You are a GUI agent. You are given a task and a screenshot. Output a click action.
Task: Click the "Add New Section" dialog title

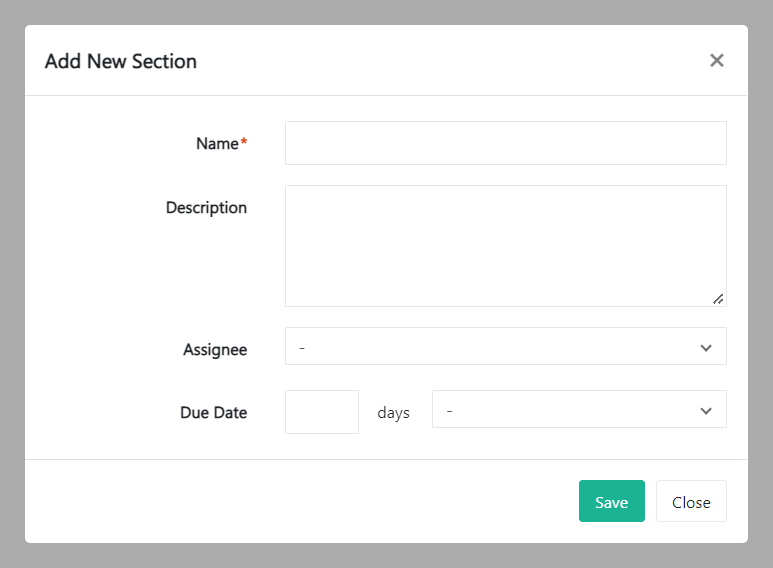coord(121,61)
